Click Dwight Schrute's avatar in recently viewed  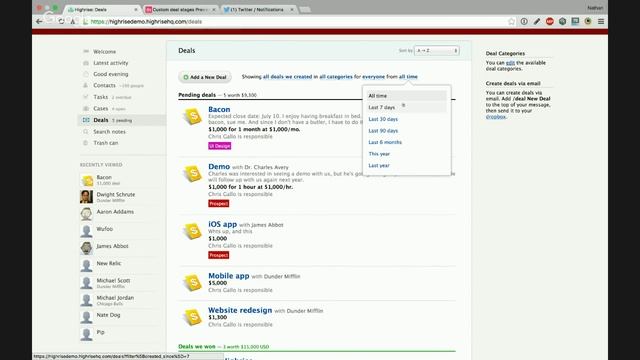86,197
